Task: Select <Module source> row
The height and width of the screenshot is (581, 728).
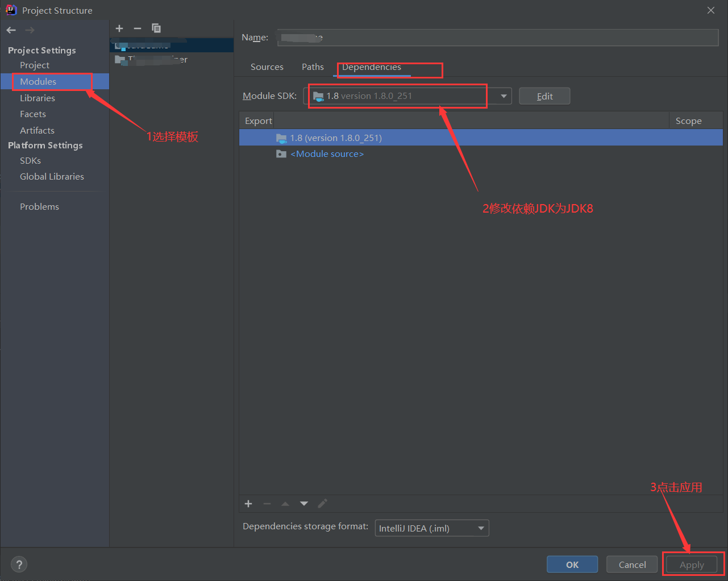Action: (x=481, y=154)
